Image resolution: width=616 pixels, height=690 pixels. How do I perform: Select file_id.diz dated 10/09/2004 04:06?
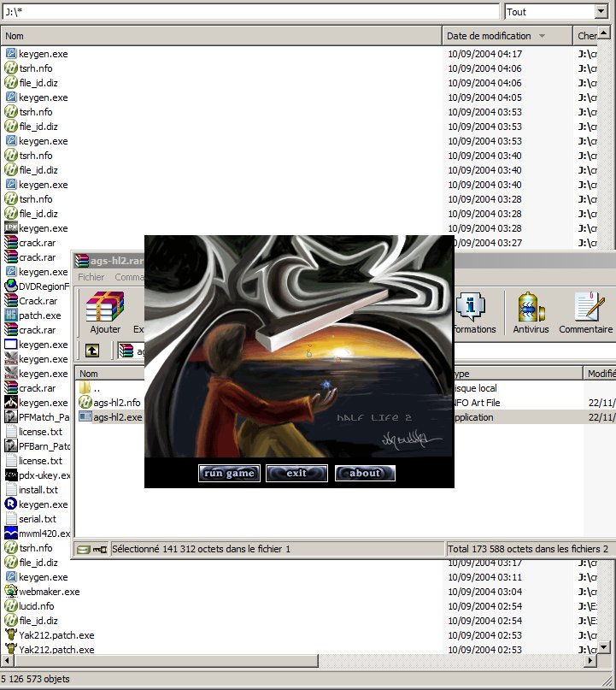click(32, 83)
